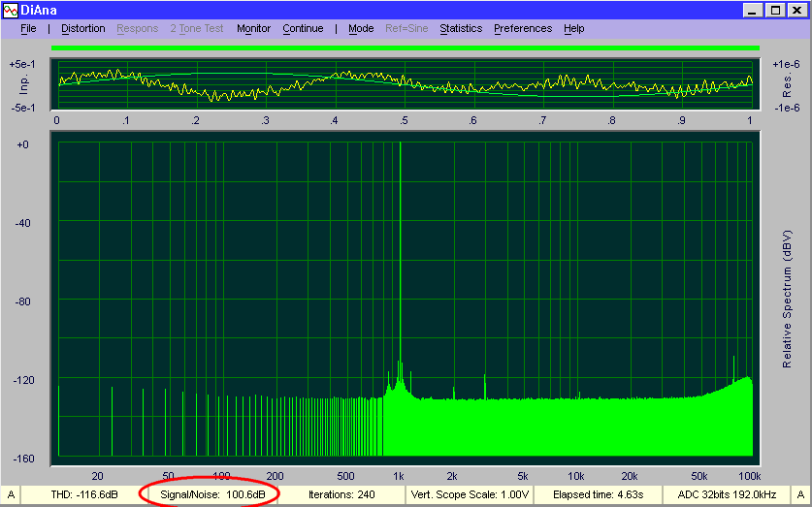812x507 pixels.
Task: Open the Monitor menu
Action: point(254,28)
